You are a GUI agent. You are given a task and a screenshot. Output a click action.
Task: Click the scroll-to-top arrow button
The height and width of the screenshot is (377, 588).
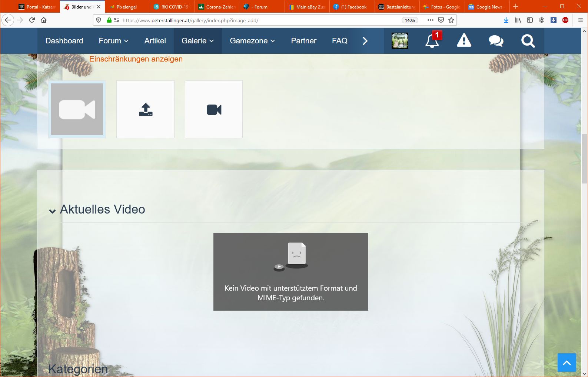click(567, 363)
